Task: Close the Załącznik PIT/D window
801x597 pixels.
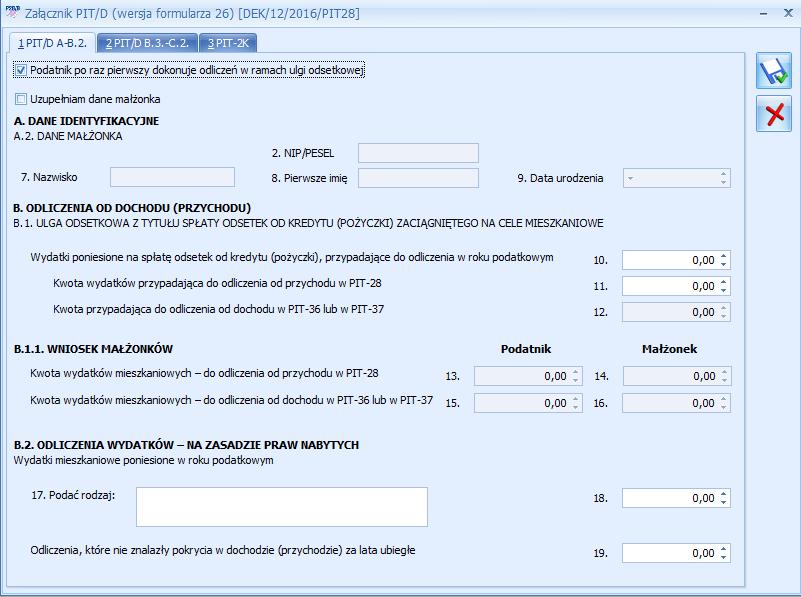Action: click(788, 13)
